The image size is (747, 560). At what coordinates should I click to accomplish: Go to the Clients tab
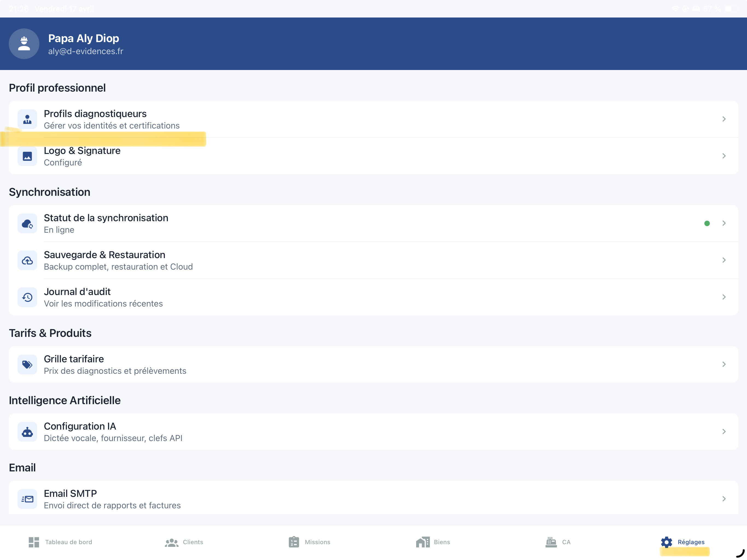[x=184, y=542]
